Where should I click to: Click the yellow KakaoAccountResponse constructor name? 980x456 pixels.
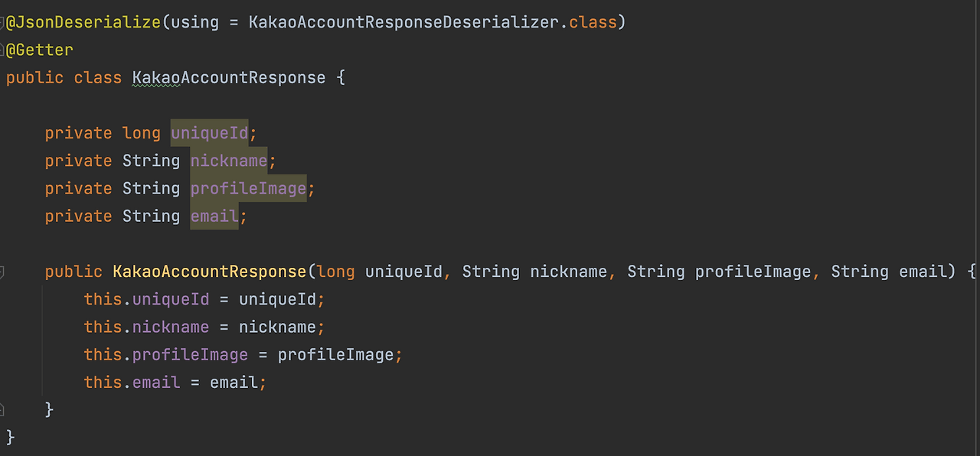[210, 272]
